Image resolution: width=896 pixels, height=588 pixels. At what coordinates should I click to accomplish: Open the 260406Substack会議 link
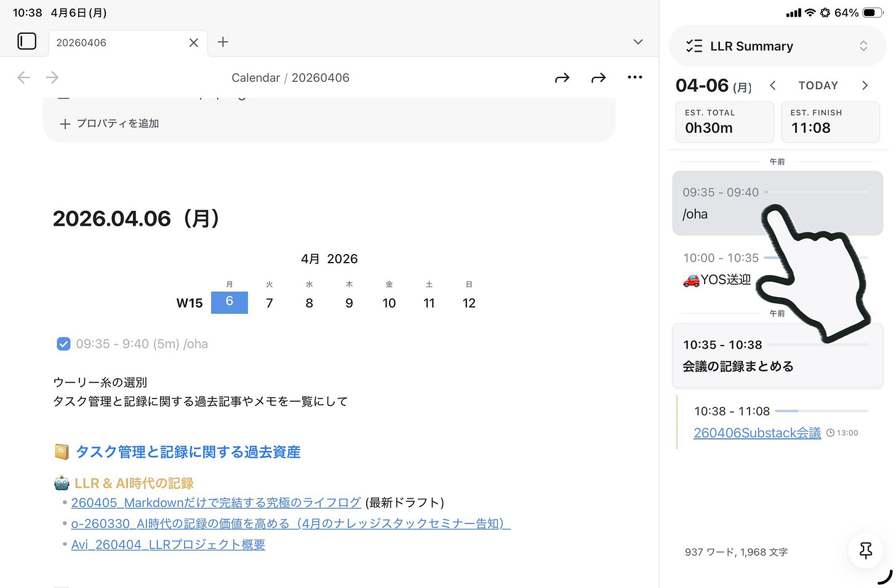point(757,432)
